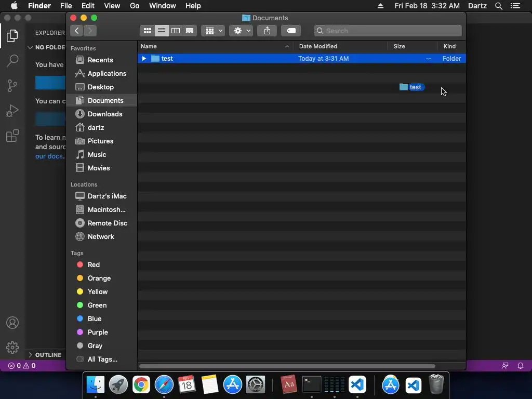The image size is (532, 399).
Task: Switch Finder to list view
Action: (x=162, y=31)
